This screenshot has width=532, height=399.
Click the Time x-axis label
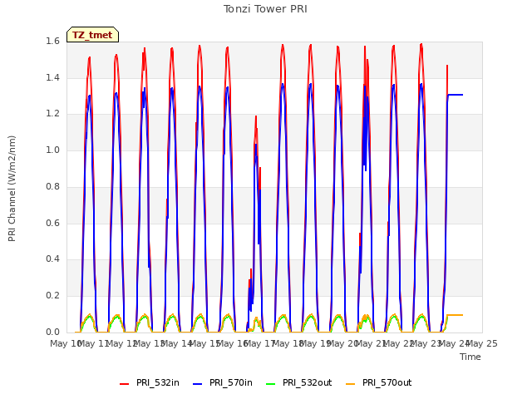point(470,357)
